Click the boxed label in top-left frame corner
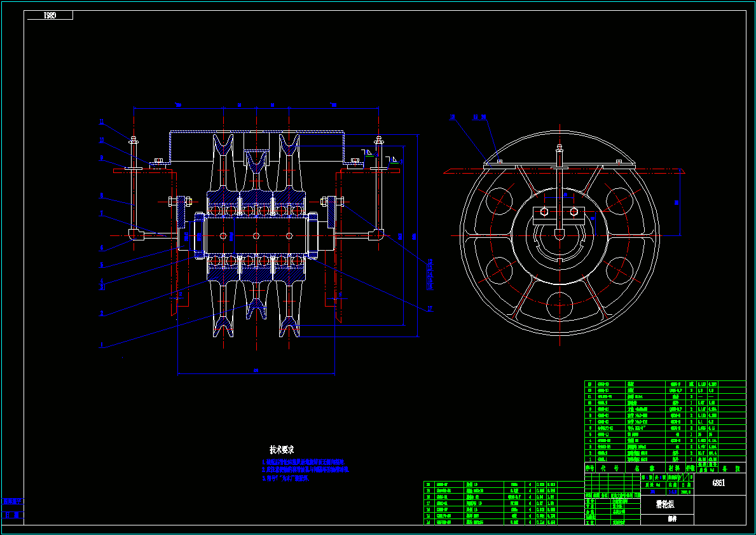This screenshot has width=756, height=535. tap(50, 15)
